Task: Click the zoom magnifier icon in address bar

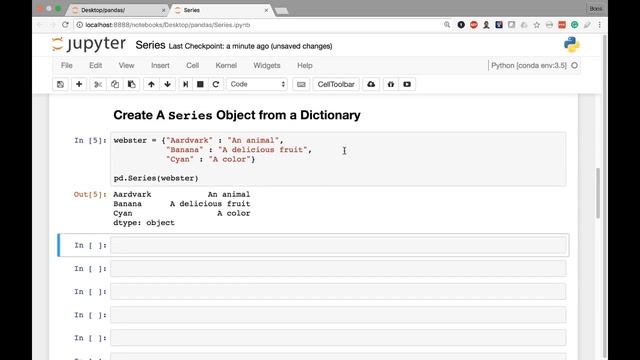Action: click(447, 25)
